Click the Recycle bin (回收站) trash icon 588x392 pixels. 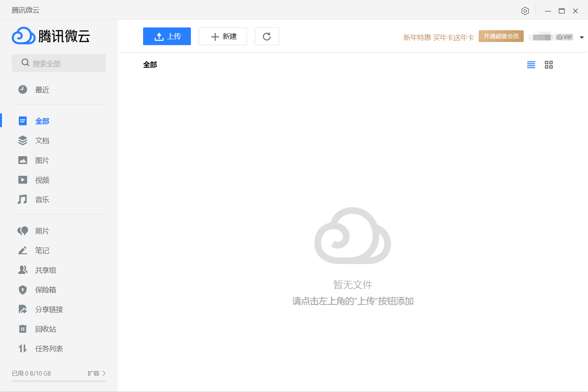[x=23, y=329]
